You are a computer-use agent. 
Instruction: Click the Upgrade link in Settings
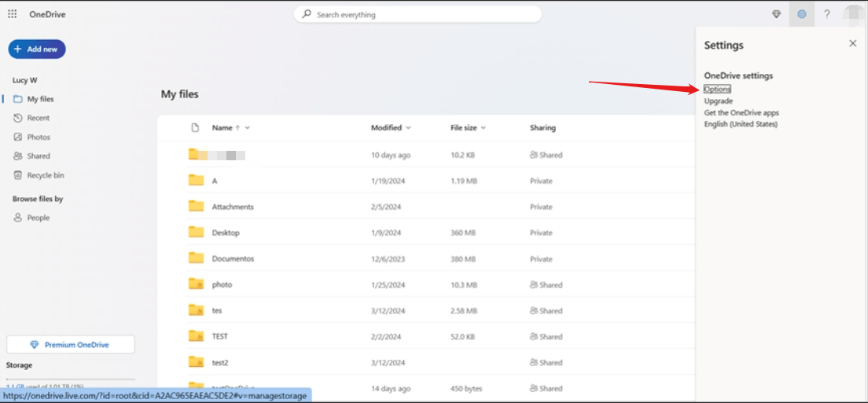coord(719,101)
